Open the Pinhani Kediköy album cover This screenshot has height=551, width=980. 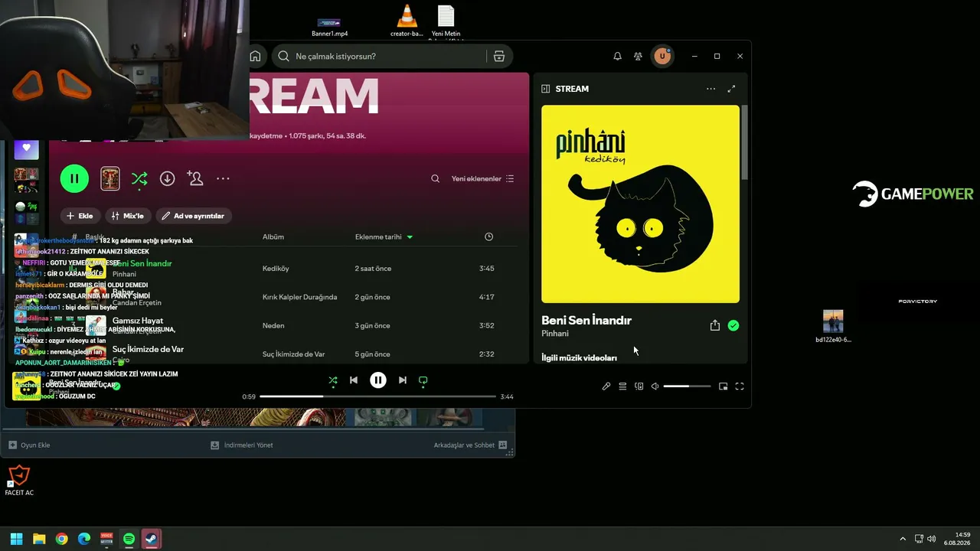coord(640,204)
